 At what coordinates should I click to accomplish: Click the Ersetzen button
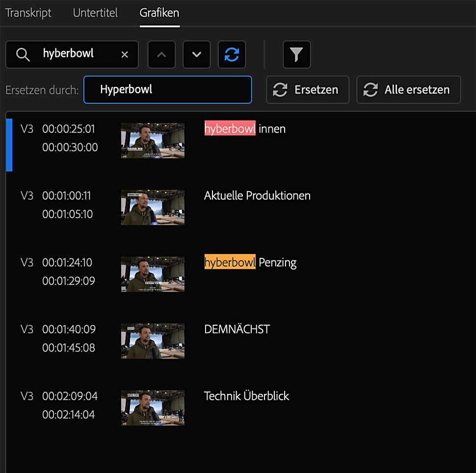(x=308, y=89)
